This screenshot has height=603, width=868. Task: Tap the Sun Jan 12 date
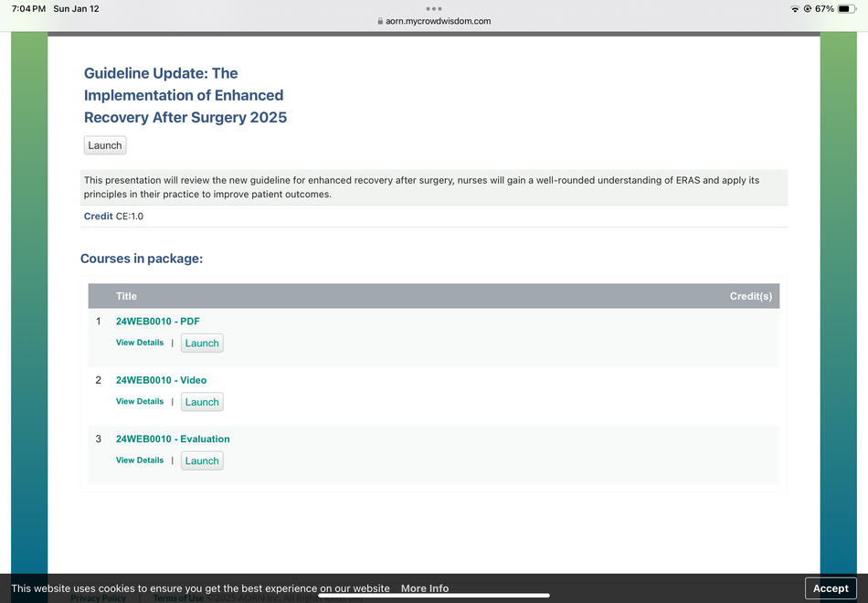[76, 9]
